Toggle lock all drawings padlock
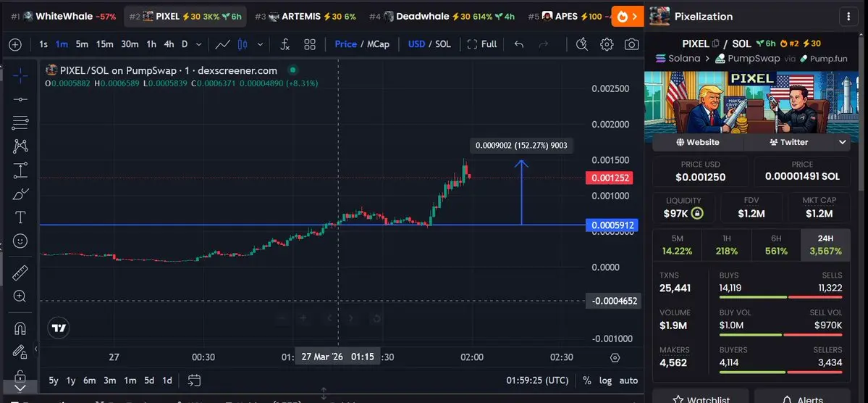Screen dimensions: 868x403 point(20,375)
